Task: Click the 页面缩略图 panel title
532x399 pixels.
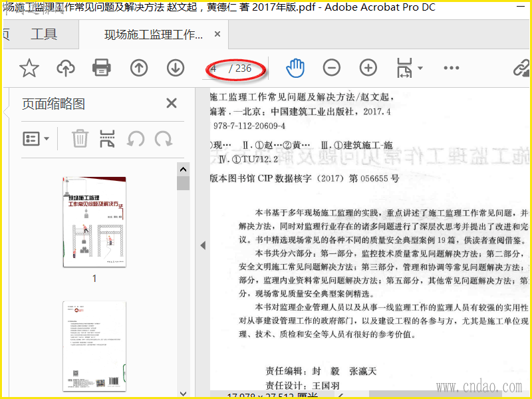Action: [x=54, y=104]
